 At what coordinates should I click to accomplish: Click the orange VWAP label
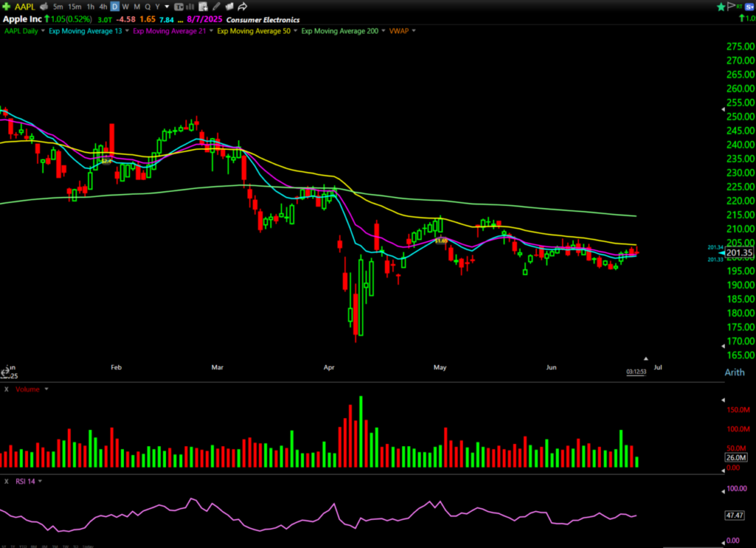[399, 31]
